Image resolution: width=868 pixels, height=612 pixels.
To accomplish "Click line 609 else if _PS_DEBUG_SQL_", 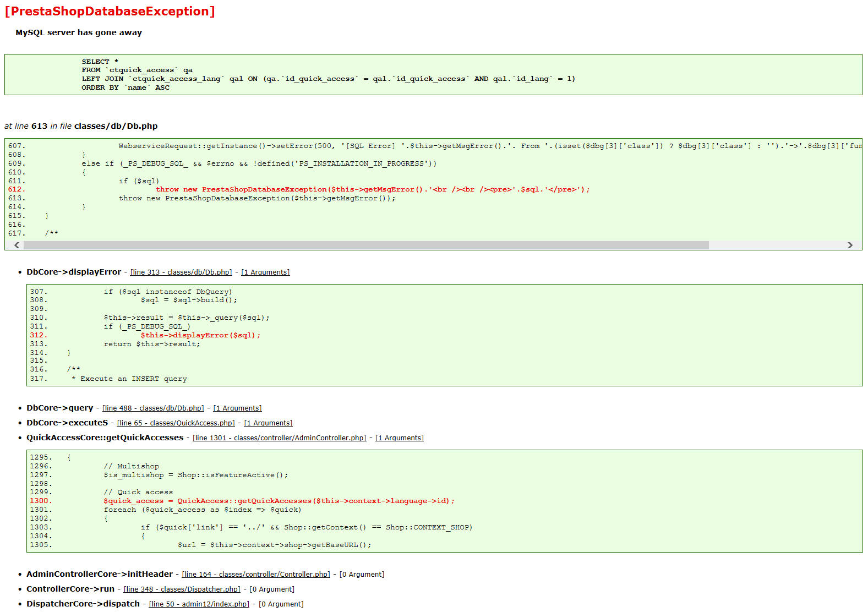I will click(x=259, y=163).
